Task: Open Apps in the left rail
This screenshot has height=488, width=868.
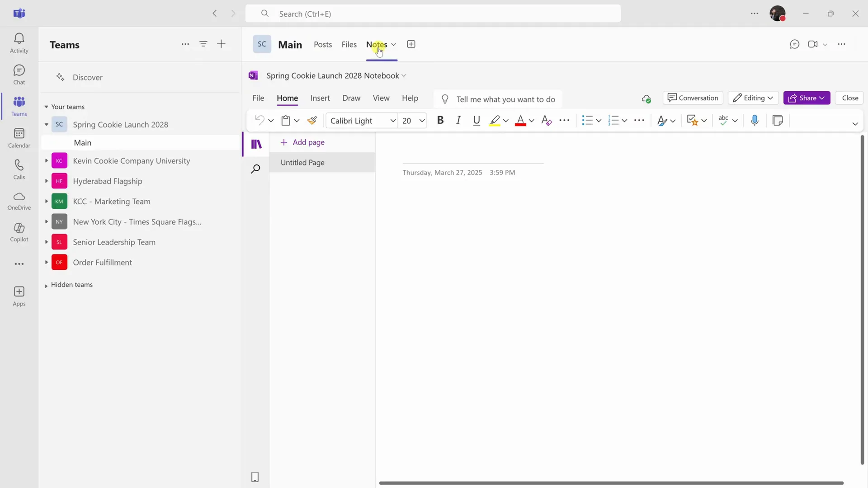Action: click(19, 296)
